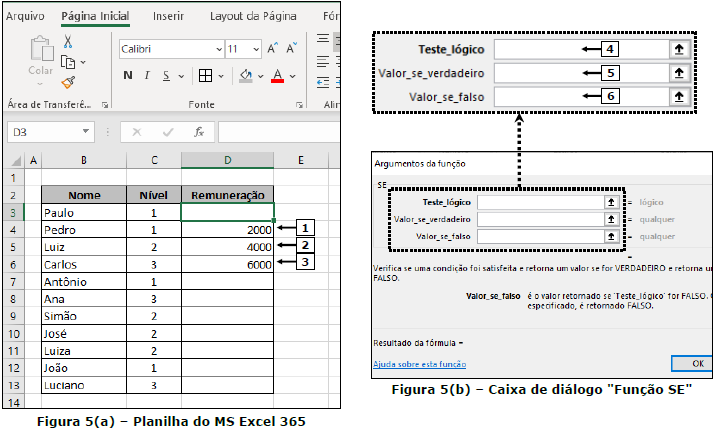Image resolution: width=719 pixels, height=428 pixels.
Task: Click cell with value 6000
Action: pyautogui.click(x=227, y=264)
